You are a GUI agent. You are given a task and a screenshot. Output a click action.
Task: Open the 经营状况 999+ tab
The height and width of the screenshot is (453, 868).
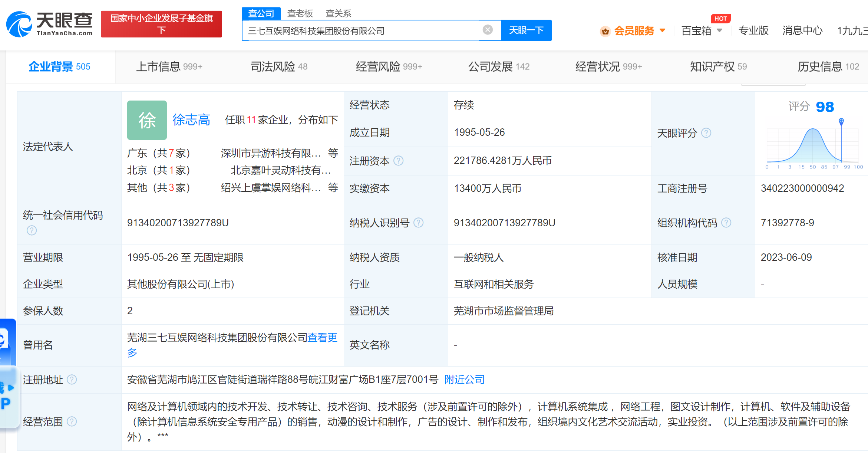click(x=608, y=66)
